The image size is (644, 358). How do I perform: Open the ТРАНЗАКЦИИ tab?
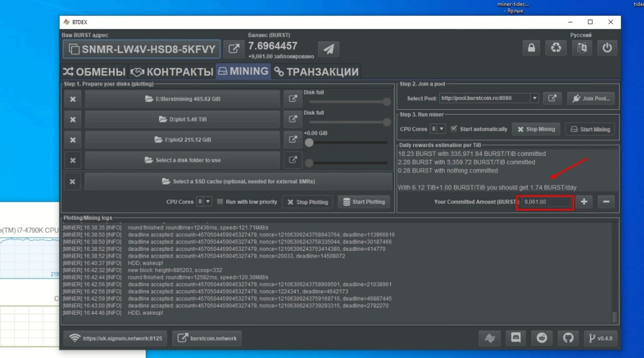tap(316, 71)
